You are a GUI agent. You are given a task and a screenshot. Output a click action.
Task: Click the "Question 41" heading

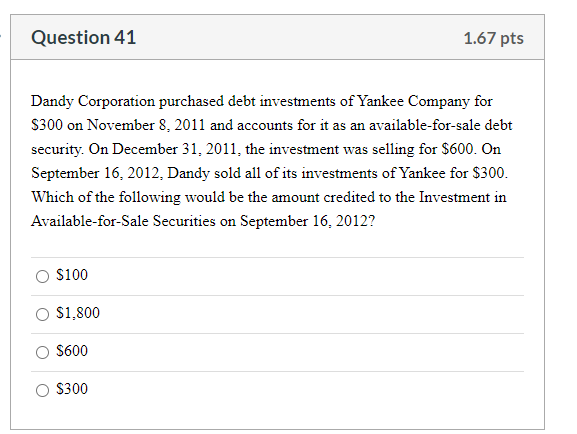[84, 38]
